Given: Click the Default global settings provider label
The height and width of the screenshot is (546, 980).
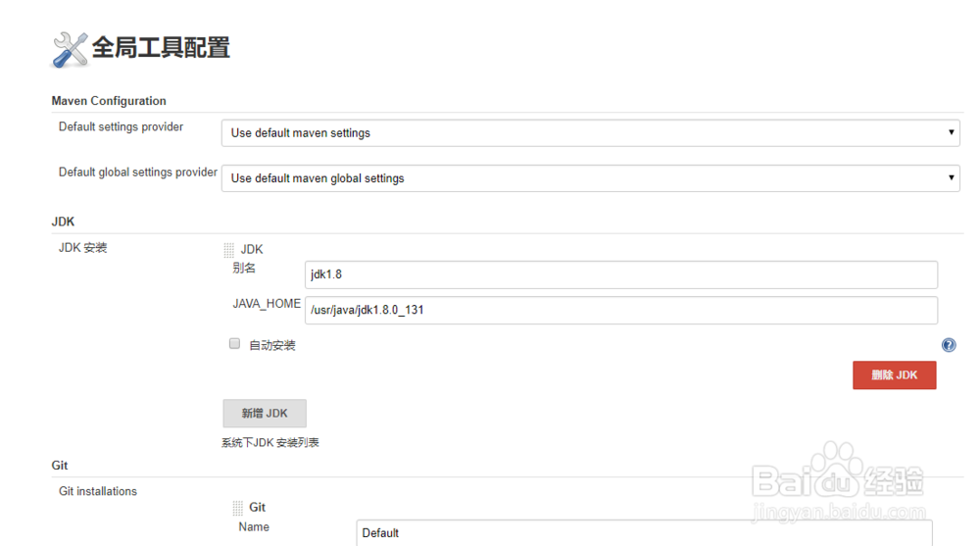Looking at the screenshot, I should pyautogui.click(x=137, y=173).
